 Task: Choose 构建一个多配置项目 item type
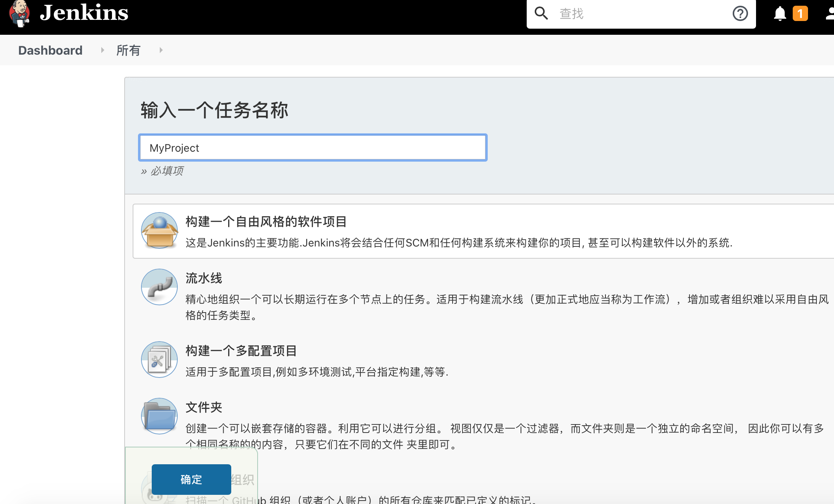click(241, 351)
